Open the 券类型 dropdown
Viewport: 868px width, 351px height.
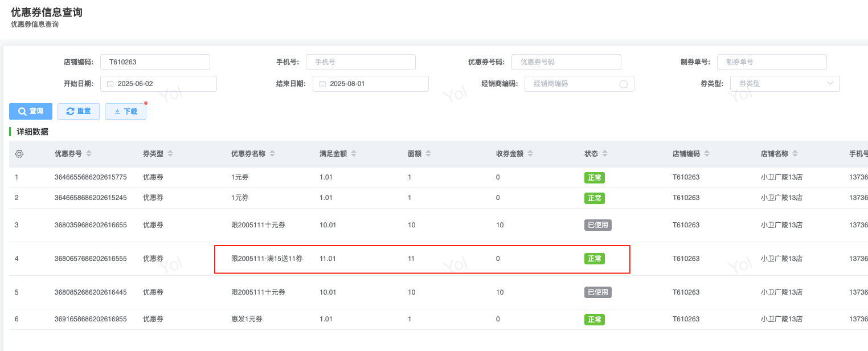(x=784, y=84)
